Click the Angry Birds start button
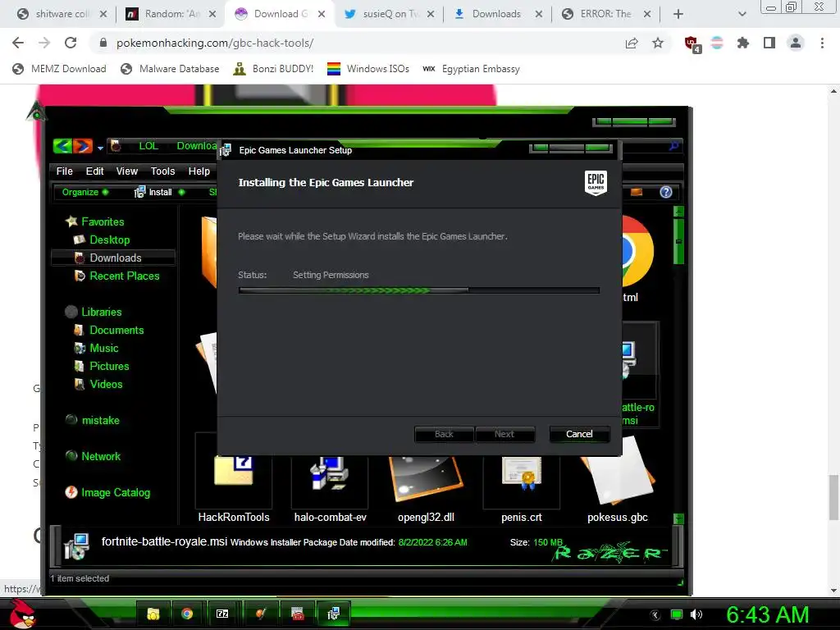 coord(22,614)
